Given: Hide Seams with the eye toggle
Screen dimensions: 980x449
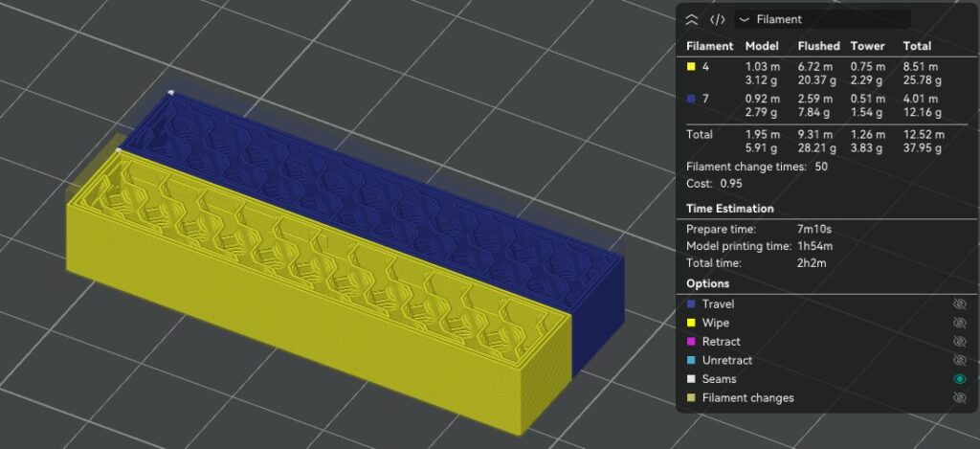Looking at the screenshot, I should click(959, 379).
